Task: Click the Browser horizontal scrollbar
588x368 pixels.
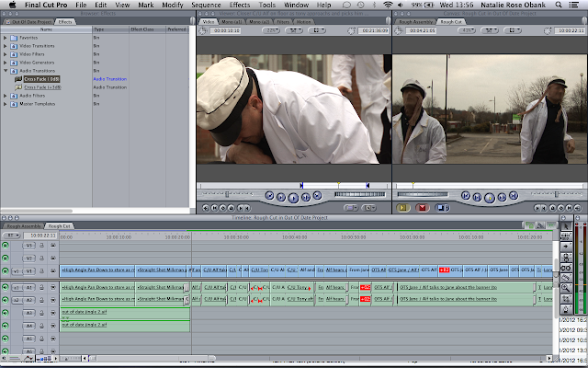Action: click(37, 211)
